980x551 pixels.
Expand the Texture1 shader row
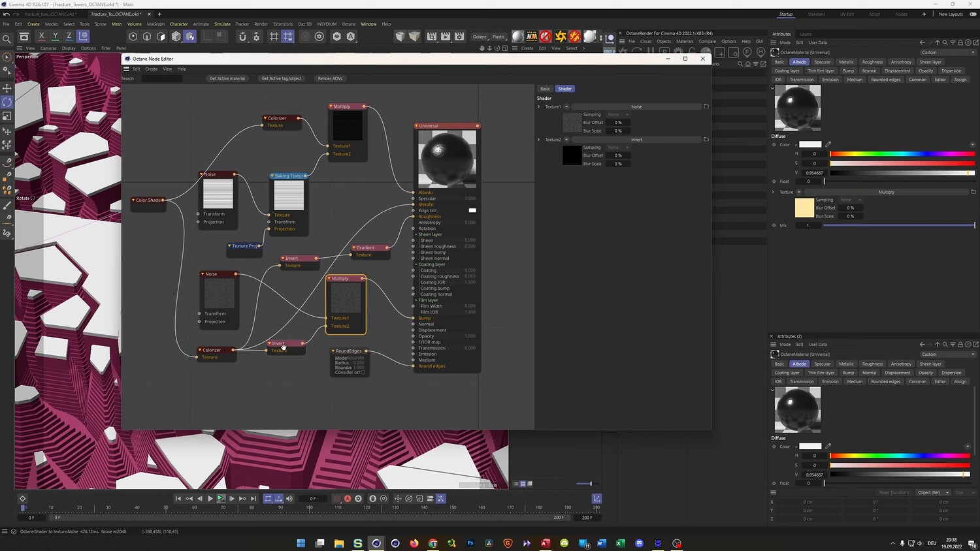(539, 106)
